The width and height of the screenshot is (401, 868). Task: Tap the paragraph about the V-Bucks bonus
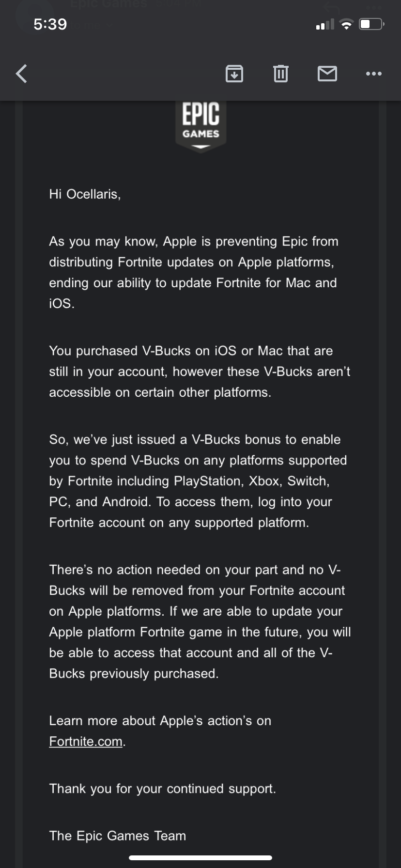(x=198, y=481)
